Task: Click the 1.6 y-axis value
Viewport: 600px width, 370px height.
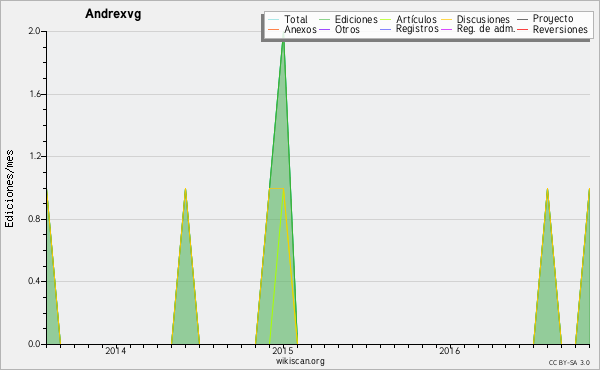Action: [34, 94]
